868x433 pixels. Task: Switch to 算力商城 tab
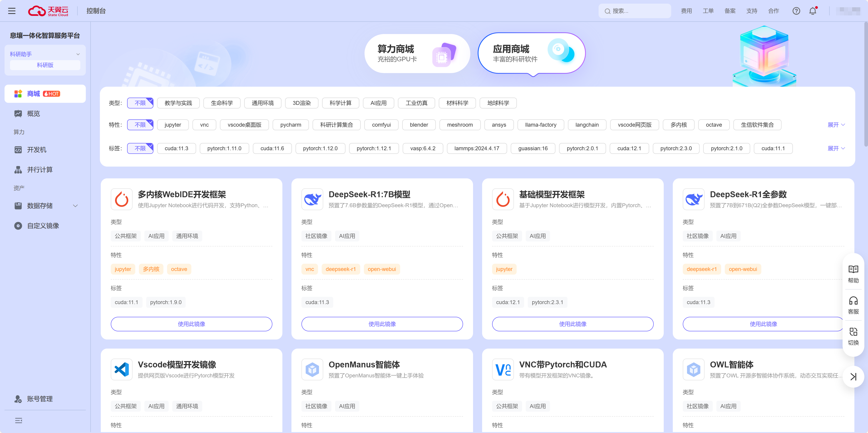(x=417, y=53)
